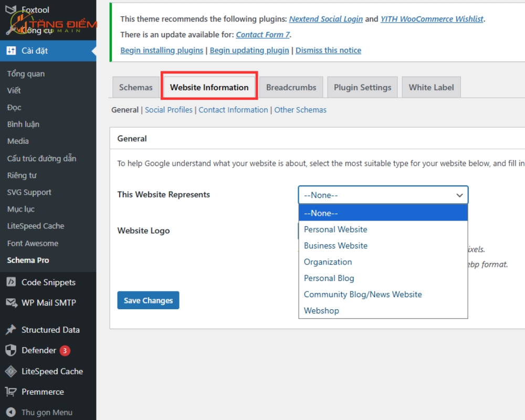Switch to the Schemas tab

click(135, 88)
